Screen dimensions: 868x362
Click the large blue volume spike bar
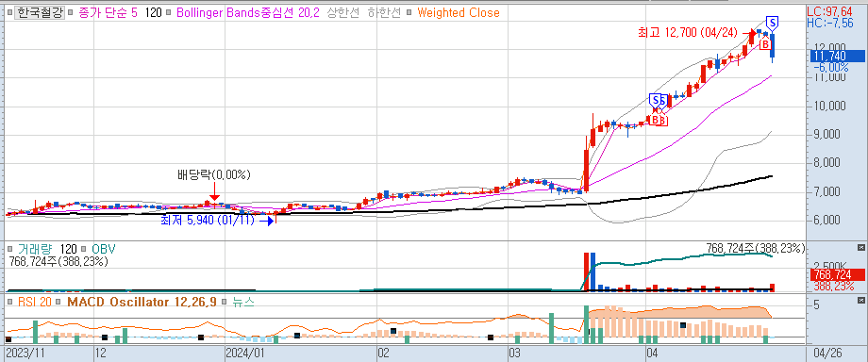[x=593, y=271]
